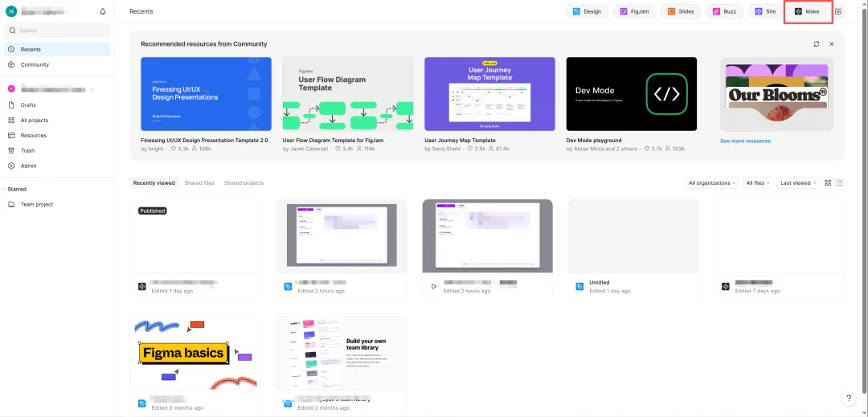The height and width of the screenshot is (417, 868).
Task: Click Make icon on file edited 7 days ago
Action: pyautogui.click(x=726, y=287)
